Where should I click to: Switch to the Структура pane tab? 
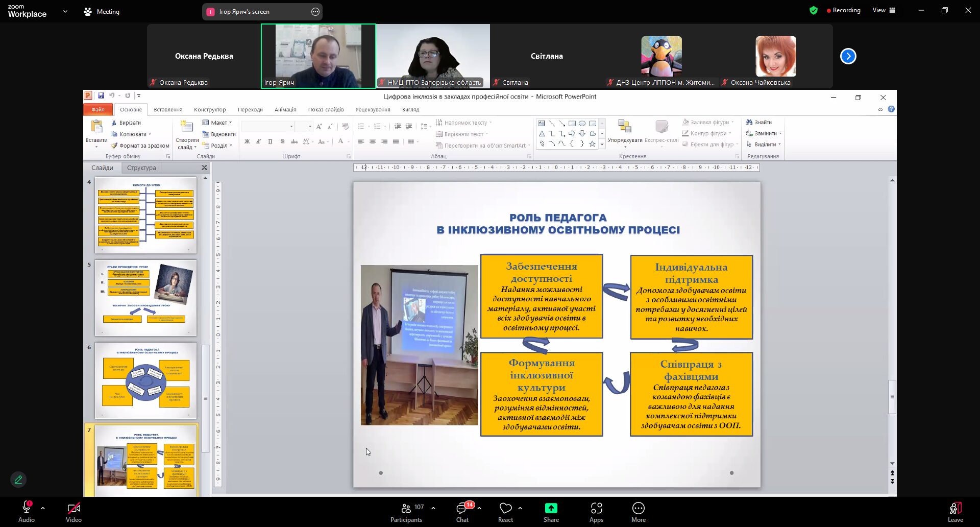pyautogui.click(x=141, y=167)
